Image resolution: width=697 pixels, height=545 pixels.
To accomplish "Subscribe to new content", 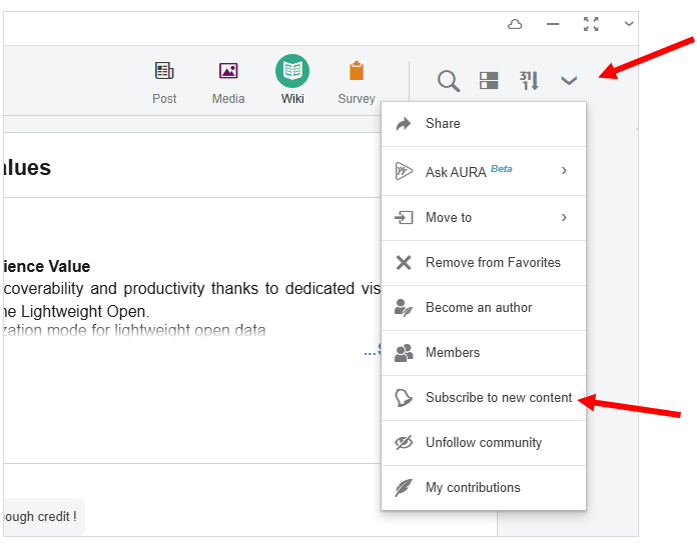I will click(498, 398).
